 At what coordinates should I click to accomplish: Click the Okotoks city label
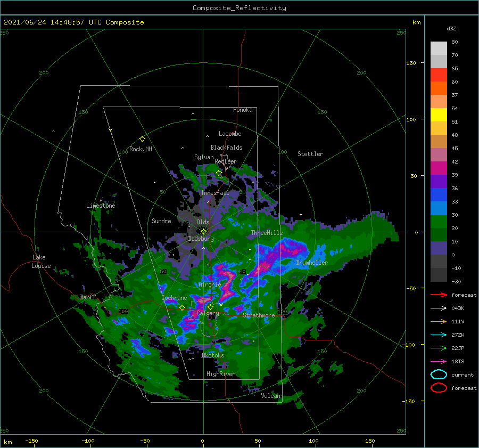(213, 355)
